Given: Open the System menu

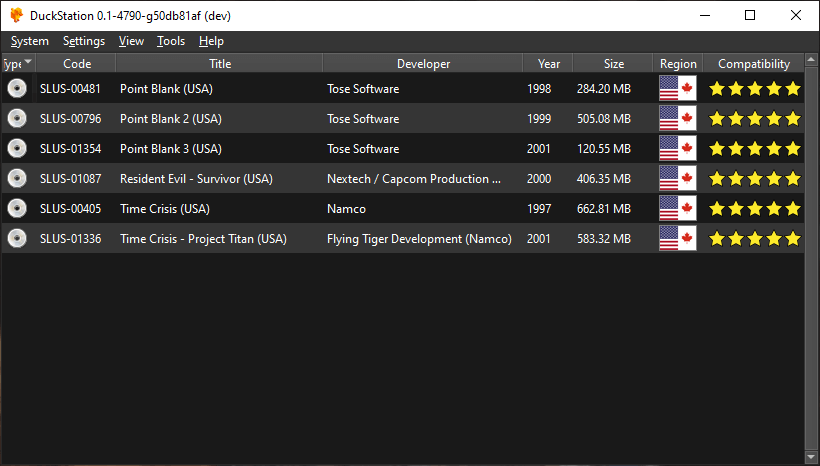Looking at the screenshot, I should tap(30, 41).
